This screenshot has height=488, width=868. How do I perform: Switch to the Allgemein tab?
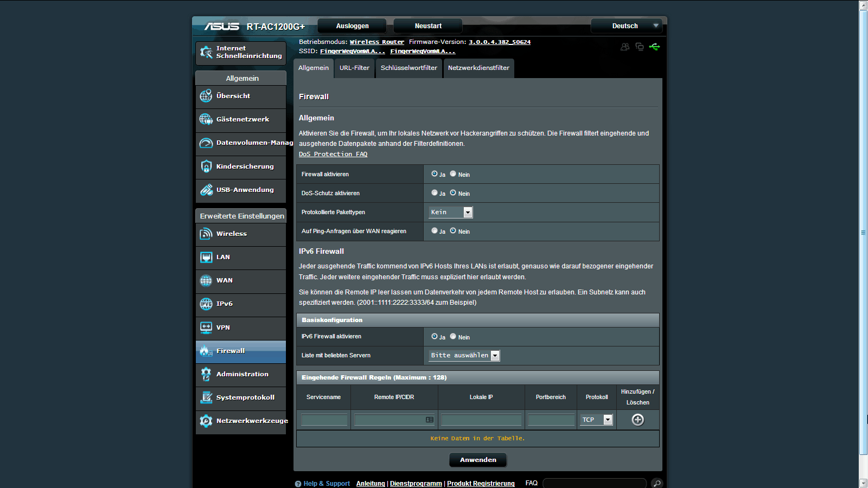314,68
